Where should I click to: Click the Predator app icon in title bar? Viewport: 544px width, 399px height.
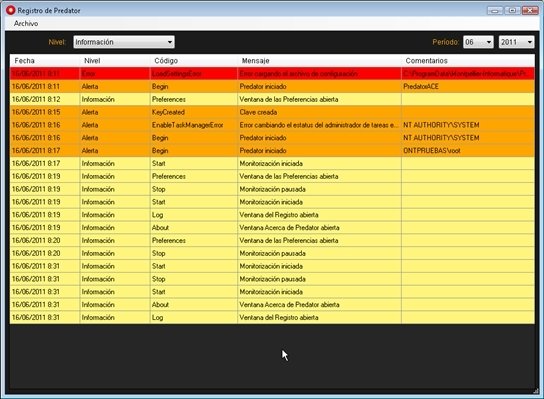pos(10,10)
